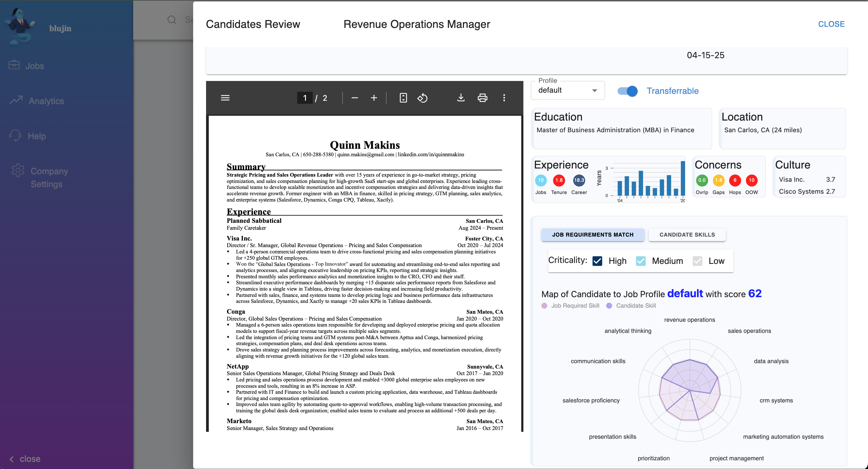Click CLOSE to exit candidates review
Viewport: 868px width, 469px height.
[x=831, y=24]
